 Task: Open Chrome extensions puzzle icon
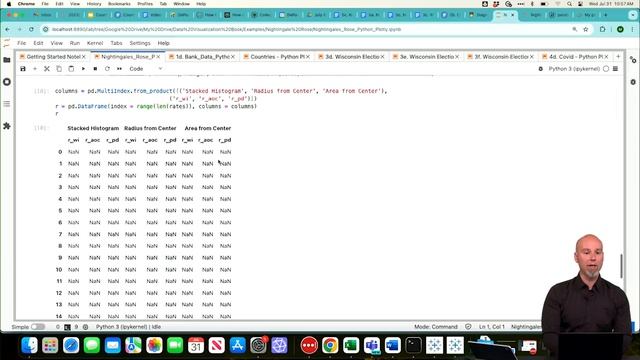603,29
